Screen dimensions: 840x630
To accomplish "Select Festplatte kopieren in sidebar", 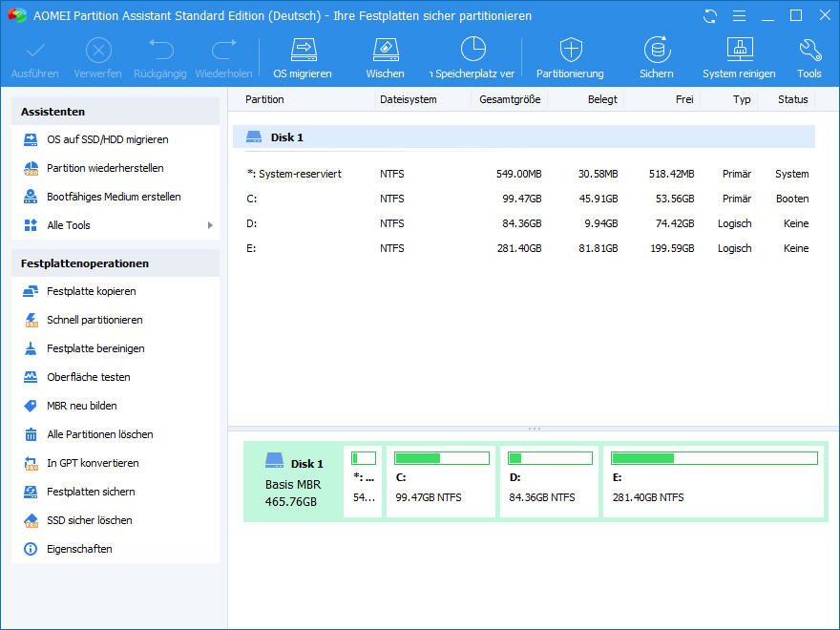I will coord(91,291).
